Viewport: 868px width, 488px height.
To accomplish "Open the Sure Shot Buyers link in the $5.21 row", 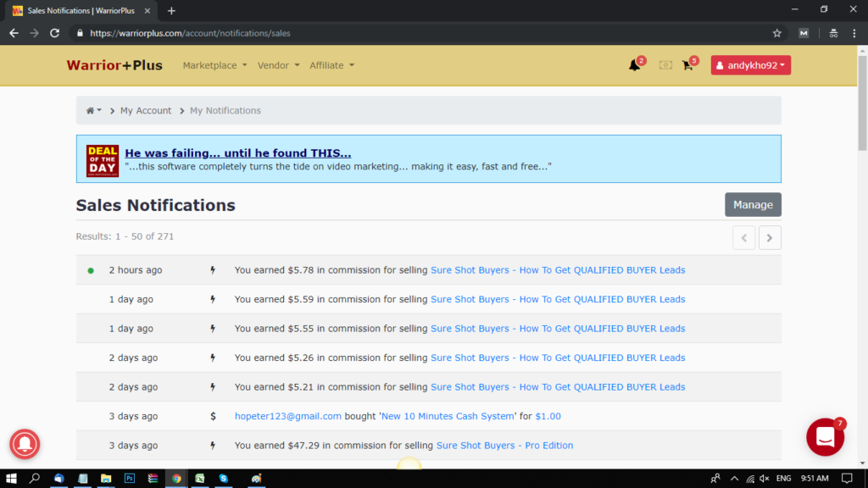I will pos(558,387).
